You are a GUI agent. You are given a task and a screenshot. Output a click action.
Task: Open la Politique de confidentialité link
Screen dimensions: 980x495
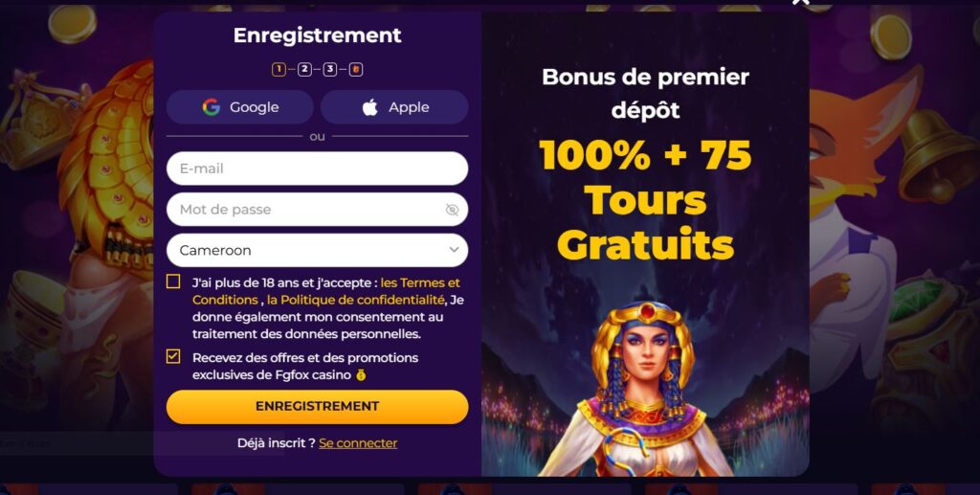pos(356,300)
